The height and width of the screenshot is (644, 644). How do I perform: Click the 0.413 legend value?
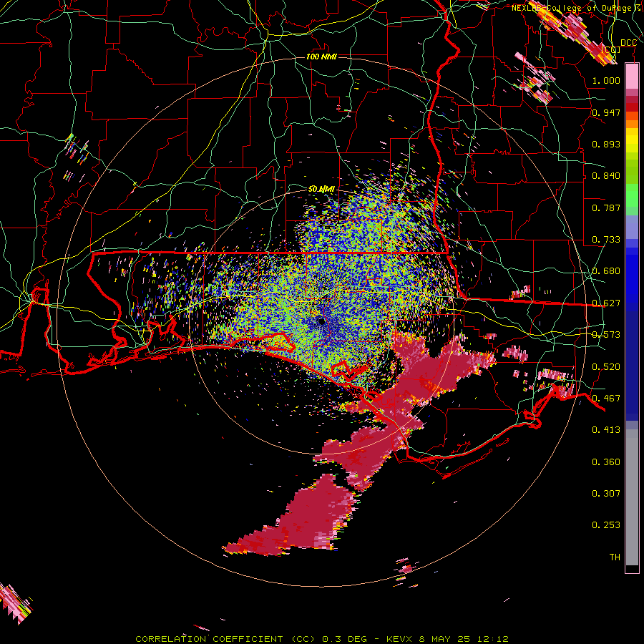click(x=606, y=429)
